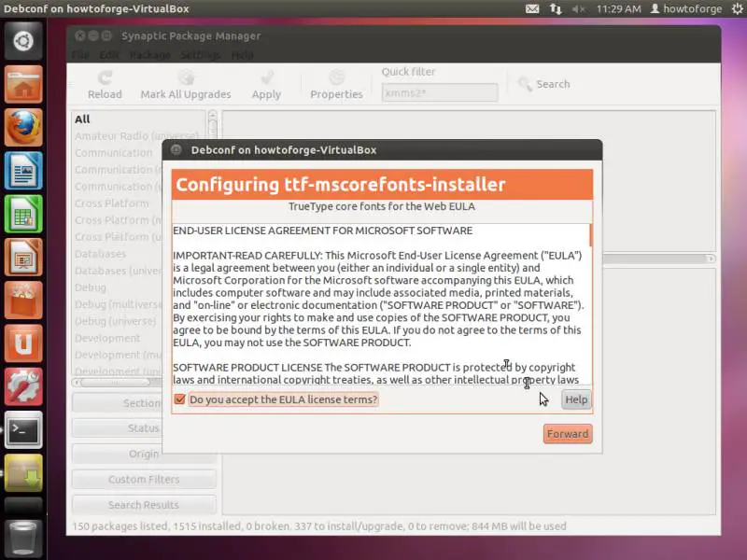
Task: Open LibreOffice Calc from the launcher
Action: (x=23, y=214)
